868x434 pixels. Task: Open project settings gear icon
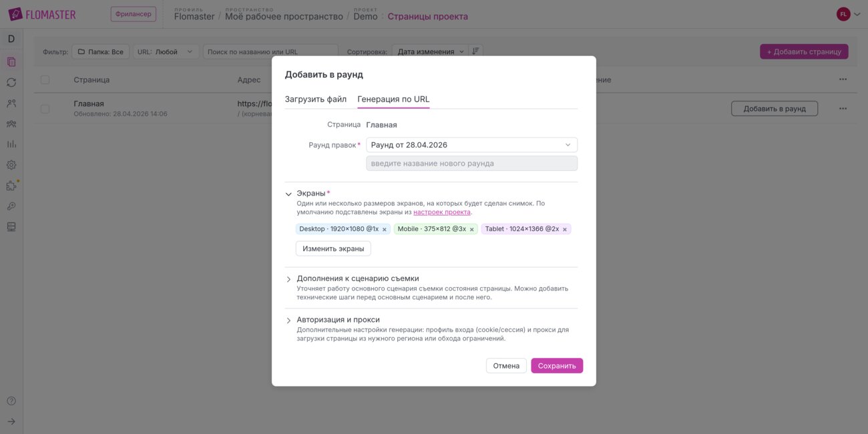[x=11, y=165]
